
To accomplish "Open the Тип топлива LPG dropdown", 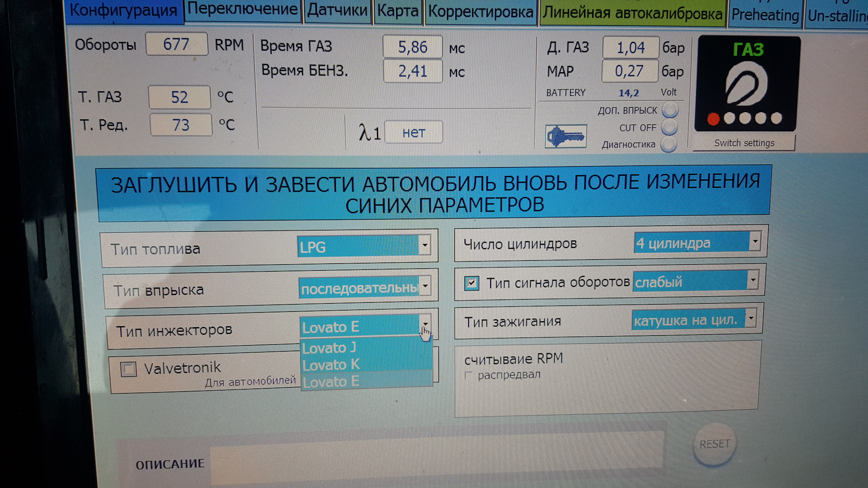I will [x=425, y=245].
